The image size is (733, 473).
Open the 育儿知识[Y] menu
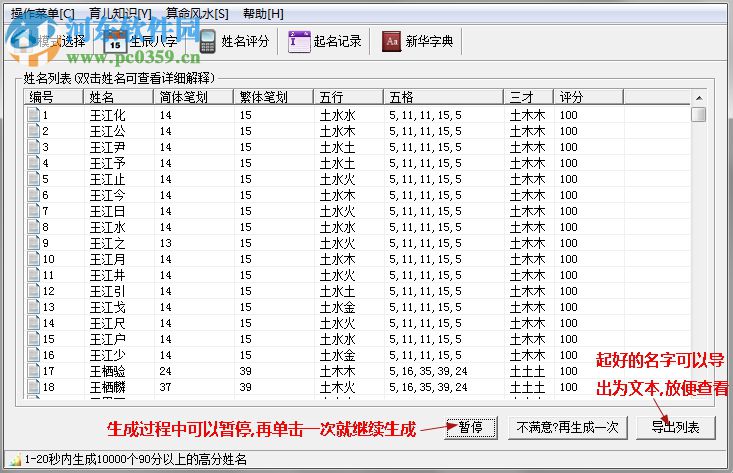120,14
